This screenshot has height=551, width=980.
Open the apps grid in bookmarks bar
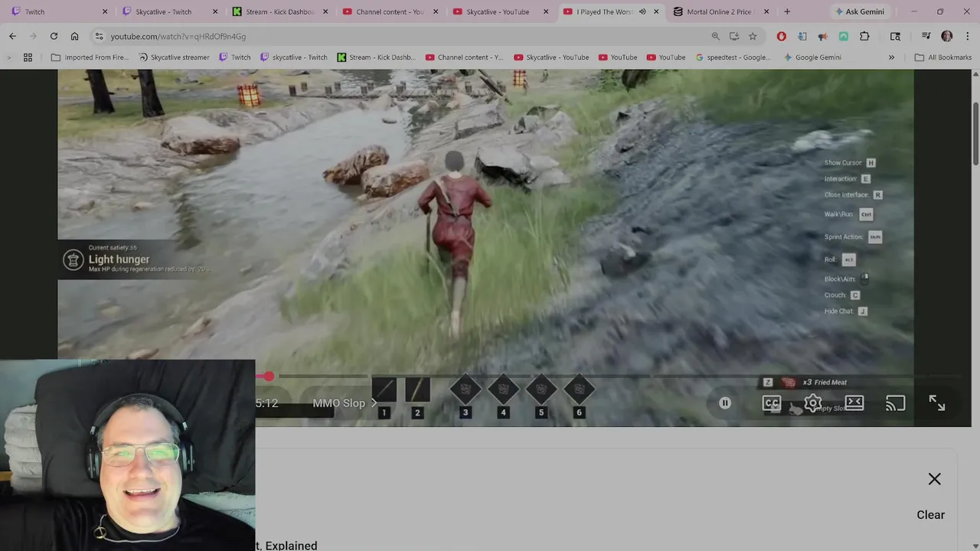point(28,57)
